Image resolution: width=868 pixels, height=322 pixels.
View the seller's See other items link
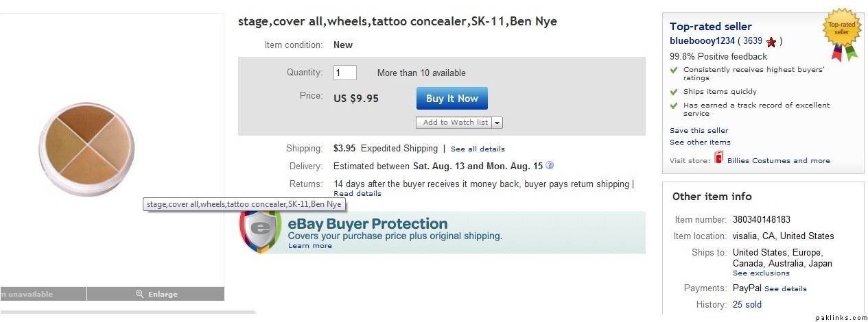(x=700, y=143)
